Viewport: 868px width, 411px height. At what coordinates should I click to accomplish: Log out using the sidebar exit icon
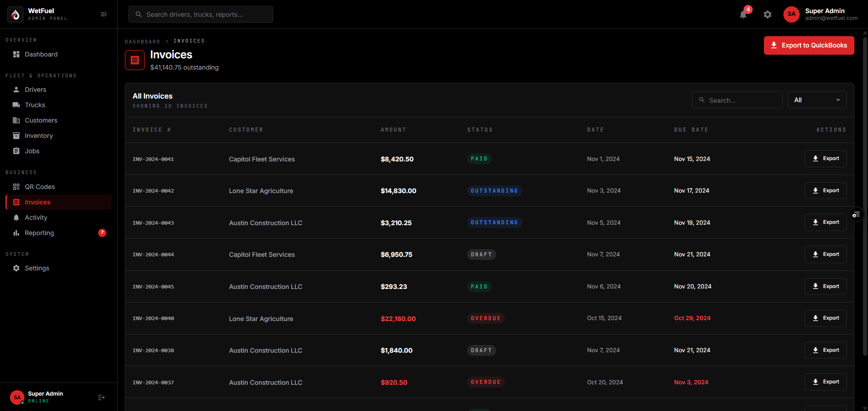tap(102, 397)
